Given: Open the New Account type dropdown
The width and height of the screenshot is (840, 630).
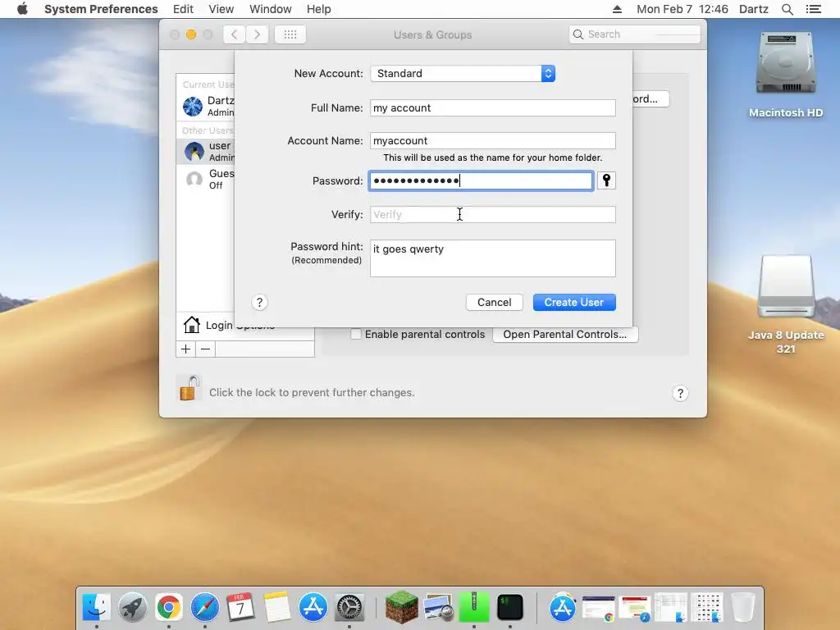Looking at the screenshot, I should click(463, 73).
